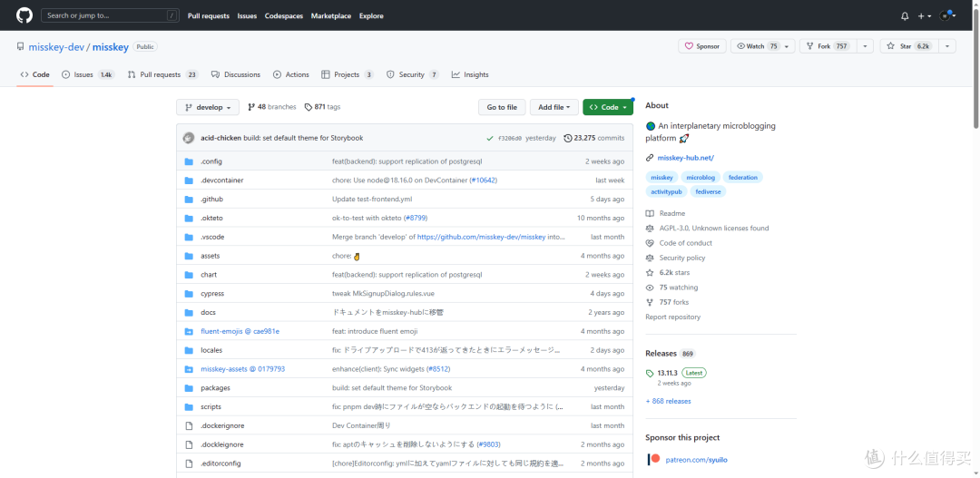View the 48 branches
Viewport: 980px width, 478px height.
tap(272, 107)
